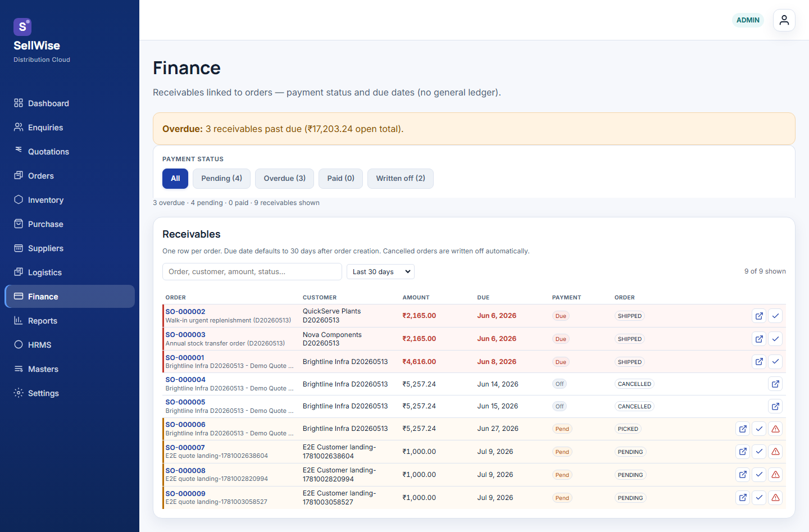809x532 pixels.
Task: Open order SO-000007 via external-link icon
Action: (x=743, y=451)
